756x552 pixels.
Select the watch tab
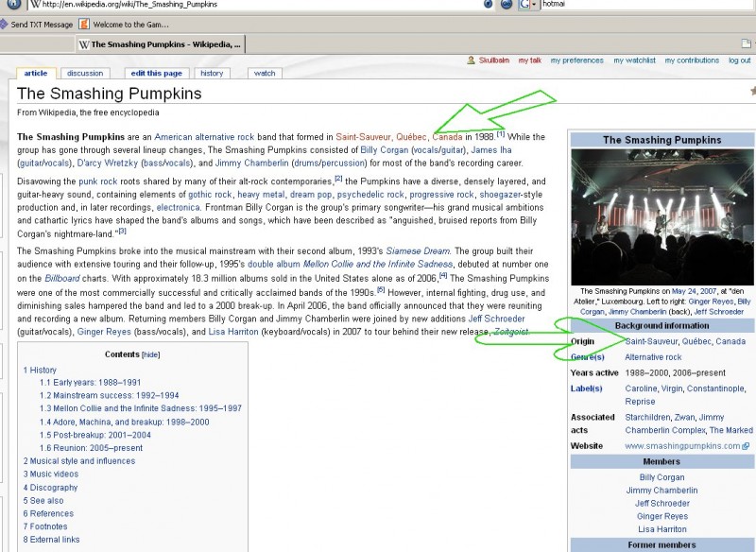265,74
